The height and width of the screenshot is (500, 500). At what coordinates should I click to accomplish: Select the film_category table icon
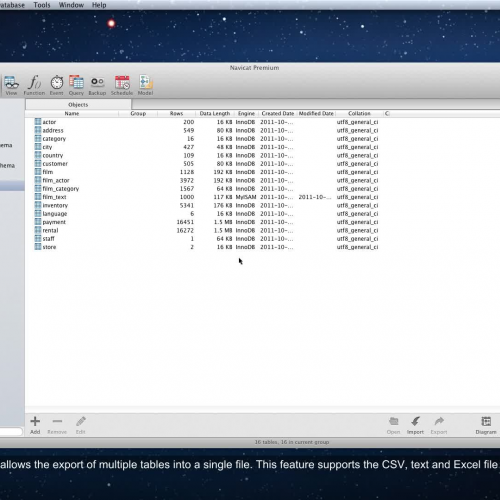point(38,188)
